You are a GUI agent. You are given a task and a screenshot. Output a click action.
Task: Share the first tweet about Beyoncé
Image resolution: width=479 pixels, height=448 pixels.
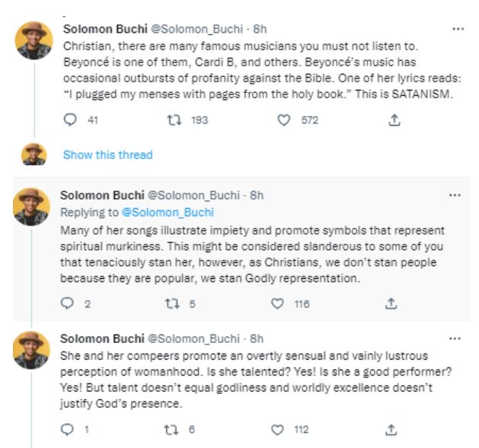click(394, 120)
